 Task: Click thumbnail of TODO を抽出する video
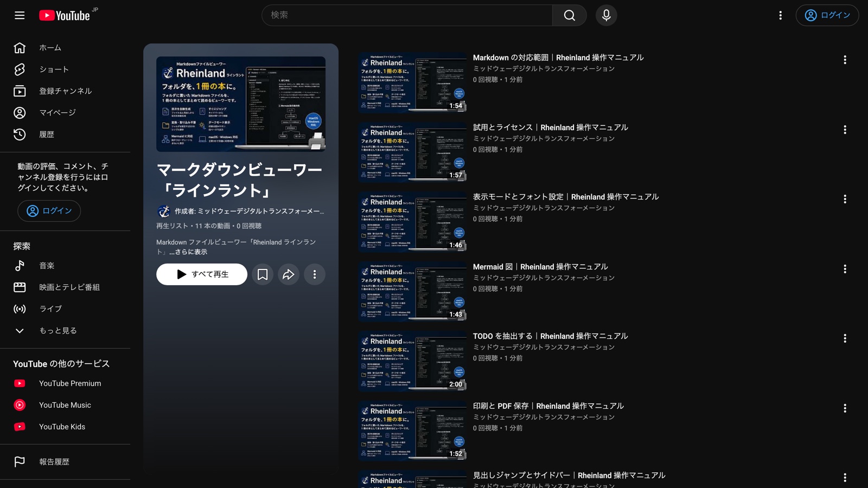click(x=412, y=361)
